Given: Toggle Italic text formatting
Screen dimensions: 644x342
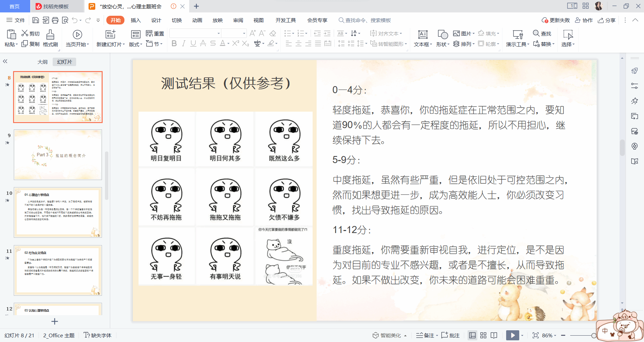Looking at the screenshot, I should tap(183, 44).
